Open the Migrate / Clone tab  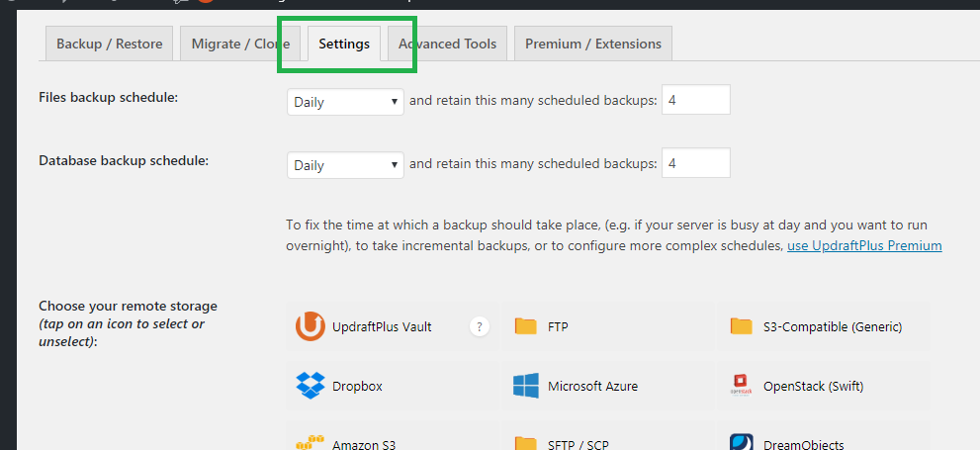pos(240,44)
